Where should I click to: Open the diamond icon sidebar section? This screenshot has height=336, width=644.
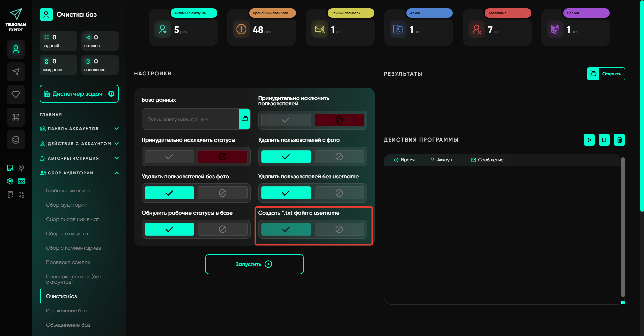click(16, 95)
